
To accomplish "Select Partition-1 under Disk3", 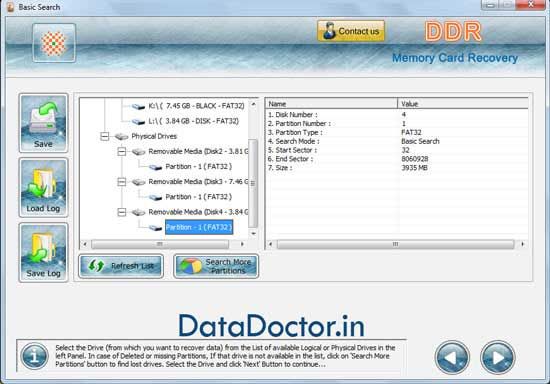I will tap(199, 197).
